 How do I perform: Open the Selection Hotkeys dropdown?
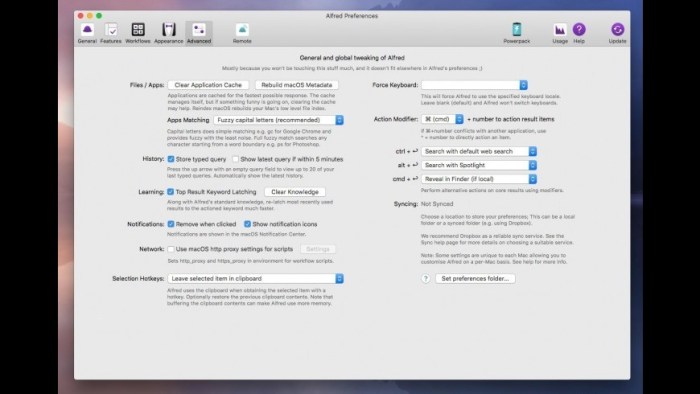pyautogui.click(x=255, y=278)
